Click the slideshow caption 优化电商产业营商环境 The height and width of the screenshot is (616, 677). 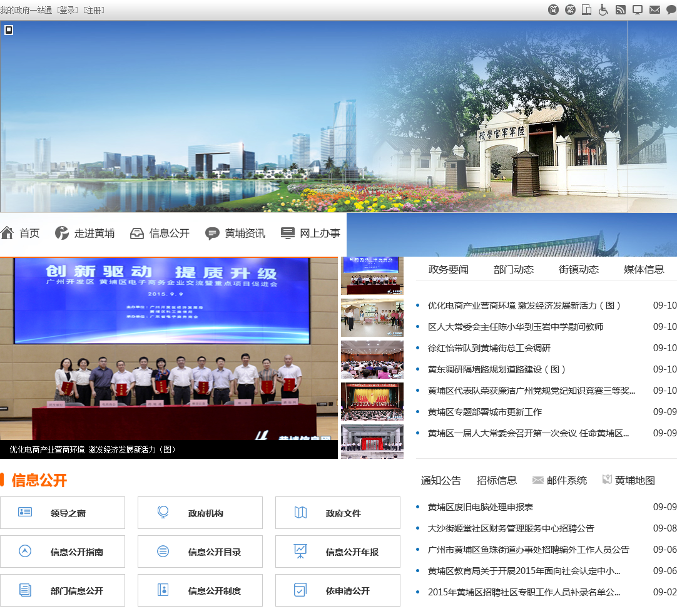pyautogui.click(x=93, y=449)
